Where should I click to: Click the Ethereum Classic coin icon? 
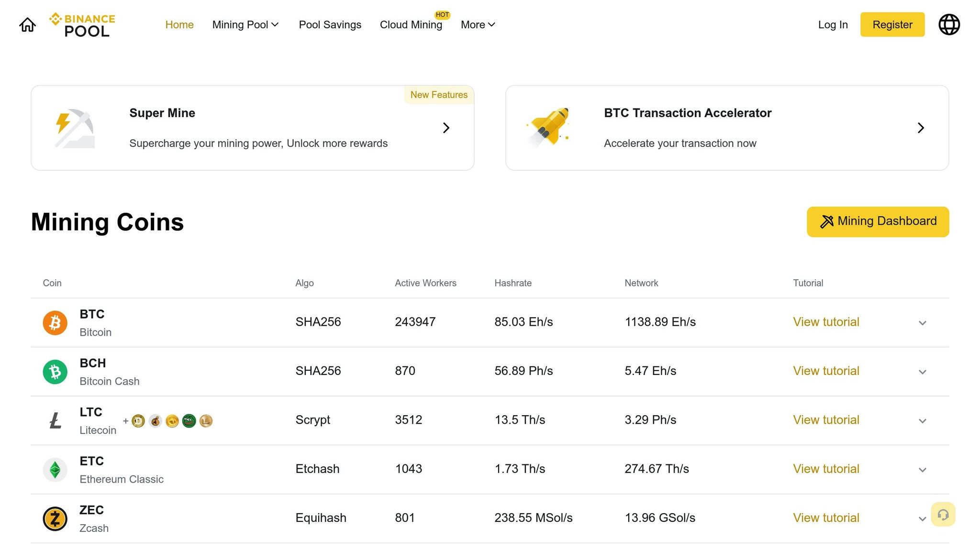click(55, 469)
